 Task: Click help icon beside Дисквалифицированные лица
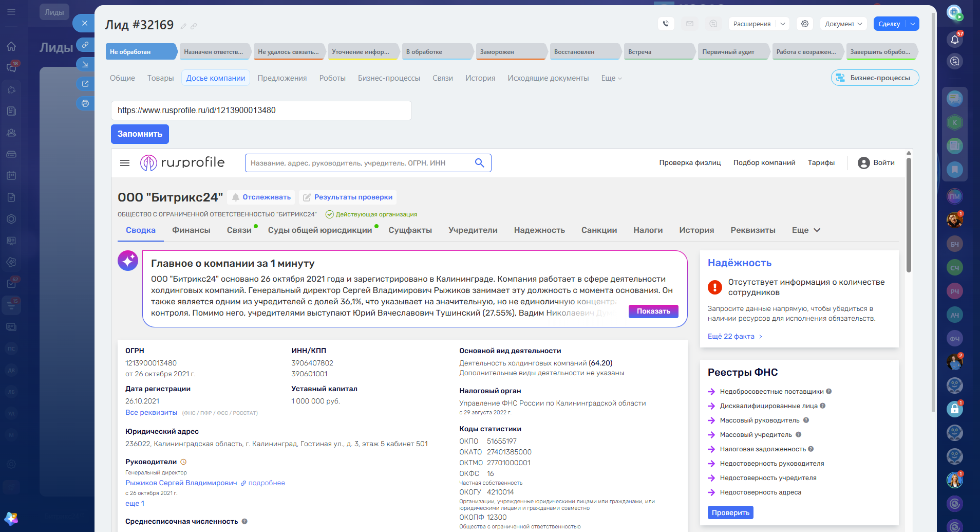click(823, 406)
